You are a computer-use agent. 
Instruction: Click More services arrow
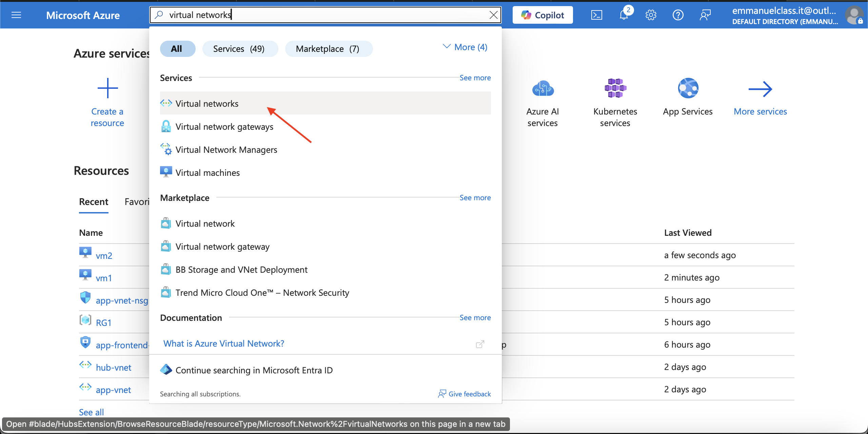(x=760, y=89)
